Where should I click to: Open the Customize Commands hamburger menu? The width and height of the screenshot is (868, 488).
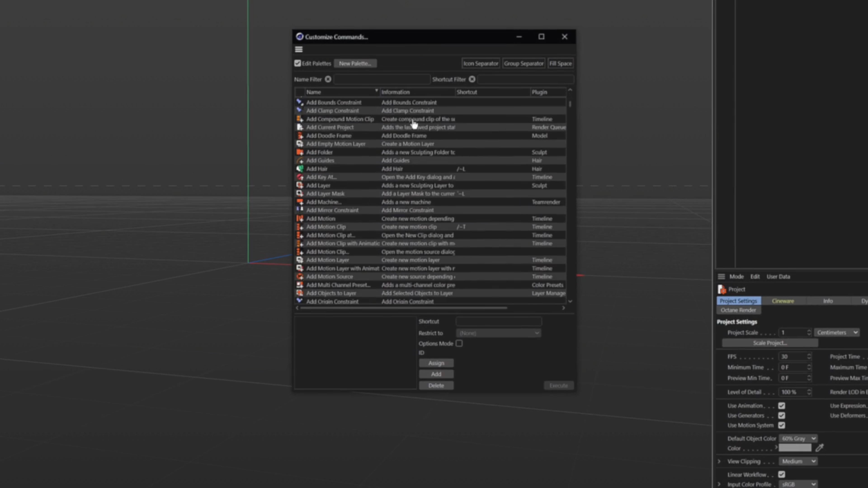tap(299, 49)
